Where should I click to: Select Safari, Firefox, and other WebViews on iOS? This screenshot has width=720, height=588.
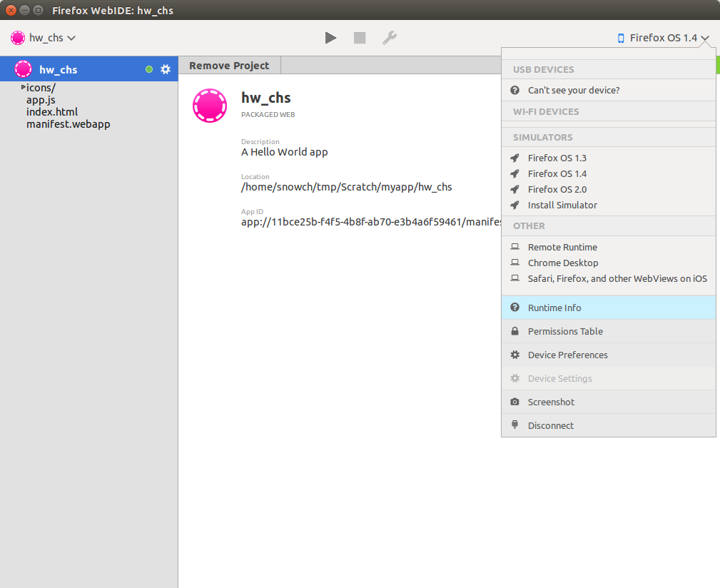coord(609,278)
